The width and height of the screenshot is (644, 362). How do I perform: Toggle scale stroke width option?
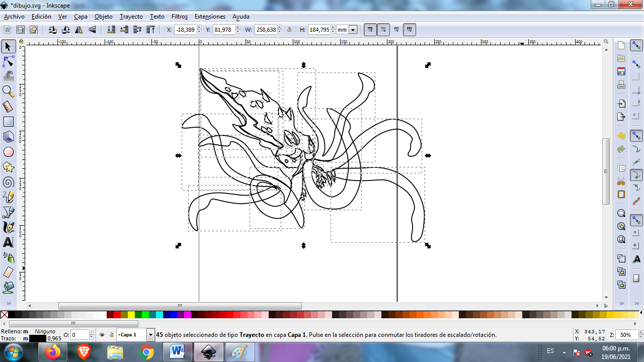point(370,30)
